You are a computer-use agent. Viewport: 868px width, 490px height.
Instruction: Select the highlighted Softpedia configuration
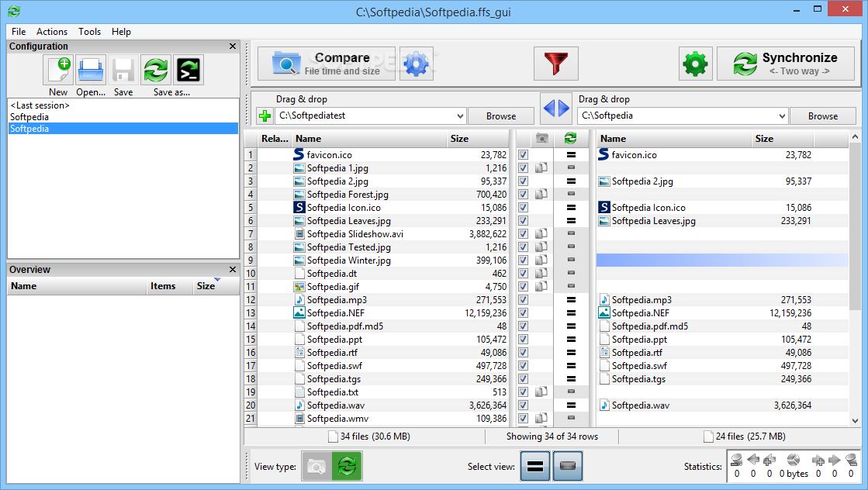[x=123, y=128]
